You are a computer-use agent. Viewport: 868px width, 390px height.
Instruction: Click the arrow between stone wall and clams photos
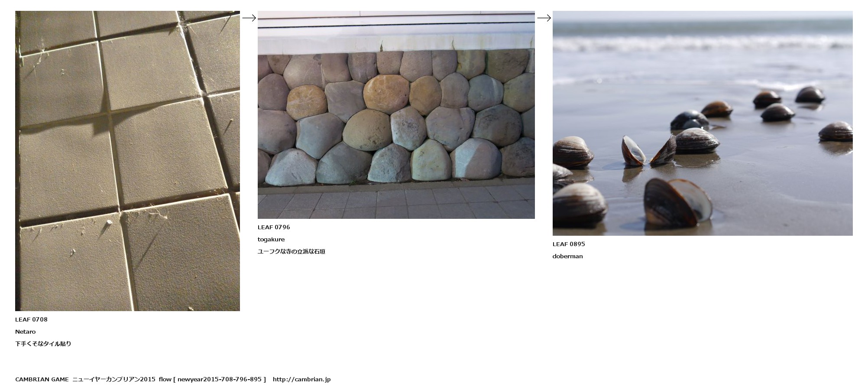[x=544, y=18]
